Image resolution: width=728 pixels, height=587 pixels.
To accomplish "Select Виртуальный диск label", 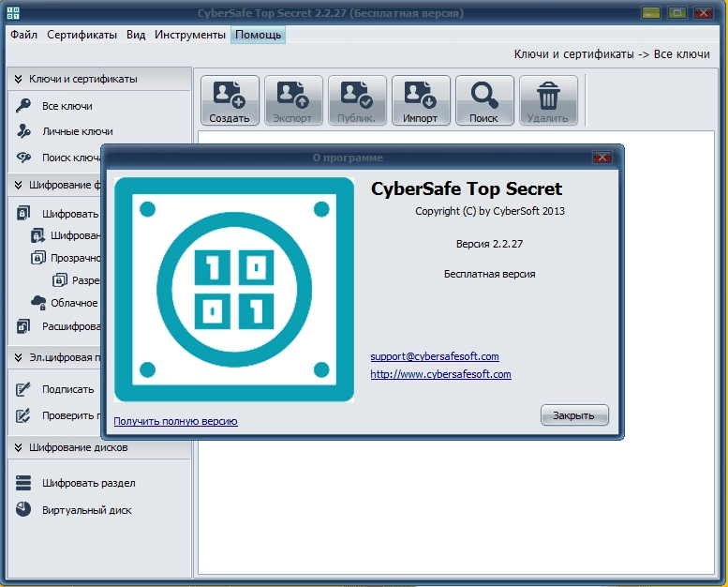I will [87, 510].
